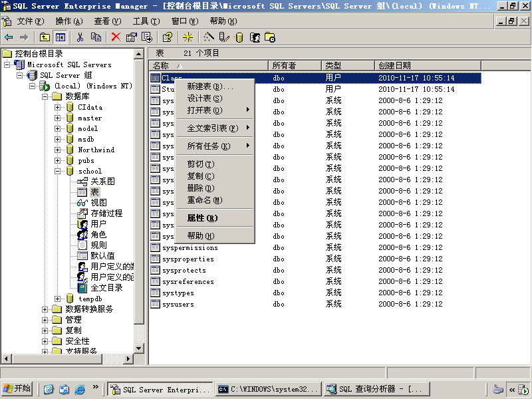
Task: Switch to the C:\WINDOWS\system32 taskbar button
Action: (x=269, y=389)
